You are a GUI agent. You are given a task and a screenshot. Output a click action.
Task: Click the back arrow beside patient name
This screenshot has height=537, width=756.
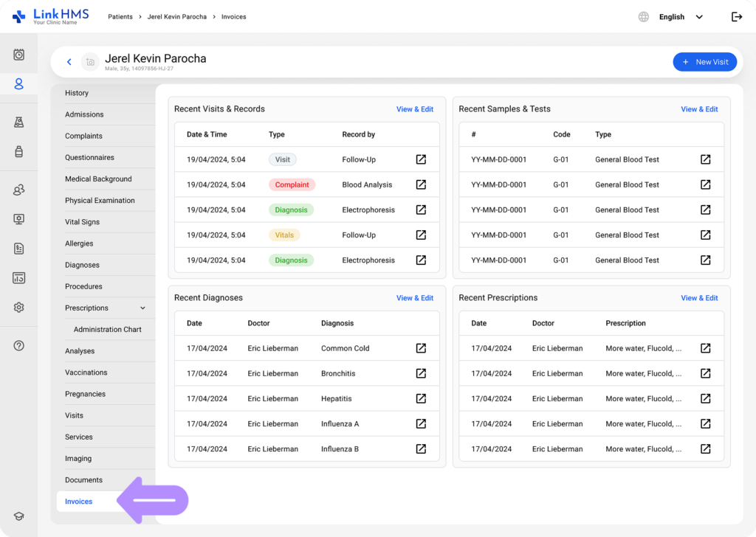tap(69, 62)
